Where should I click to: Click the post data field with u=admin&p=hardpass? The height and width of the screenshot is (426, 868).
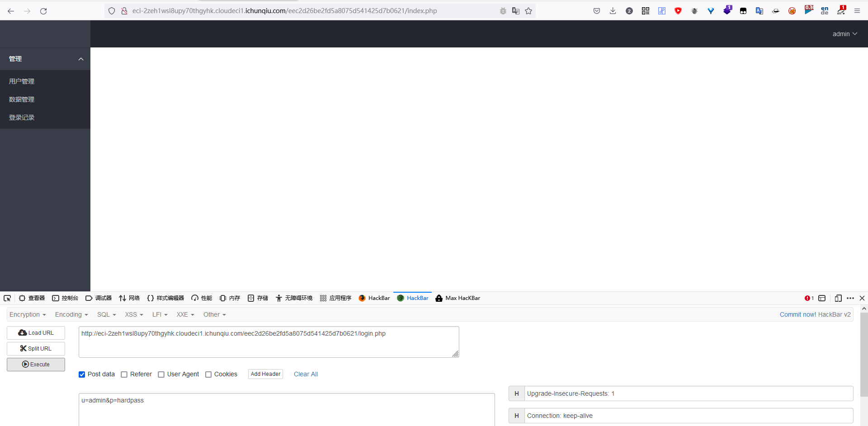(287, 409)
